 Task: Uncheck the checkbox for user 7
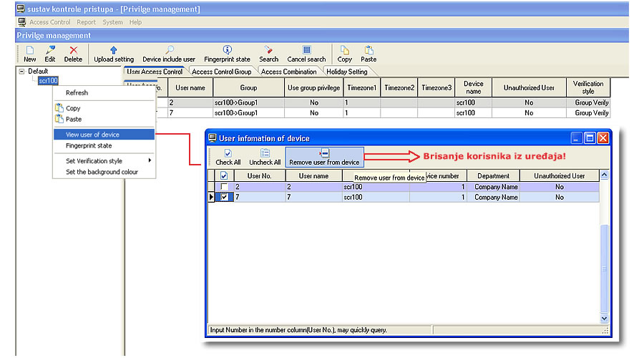pyautogui.click(x=225, y=197)
